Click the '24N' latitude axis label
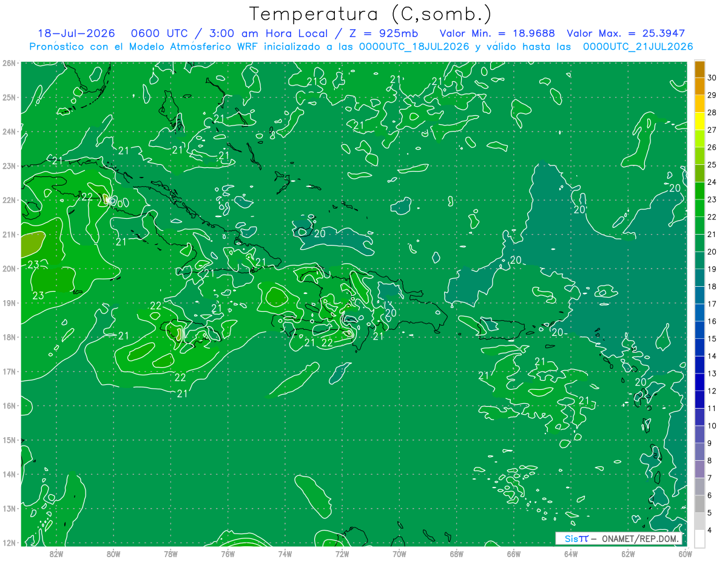The height and width of the screenshot is (562, 728). (x=8, y=132)
